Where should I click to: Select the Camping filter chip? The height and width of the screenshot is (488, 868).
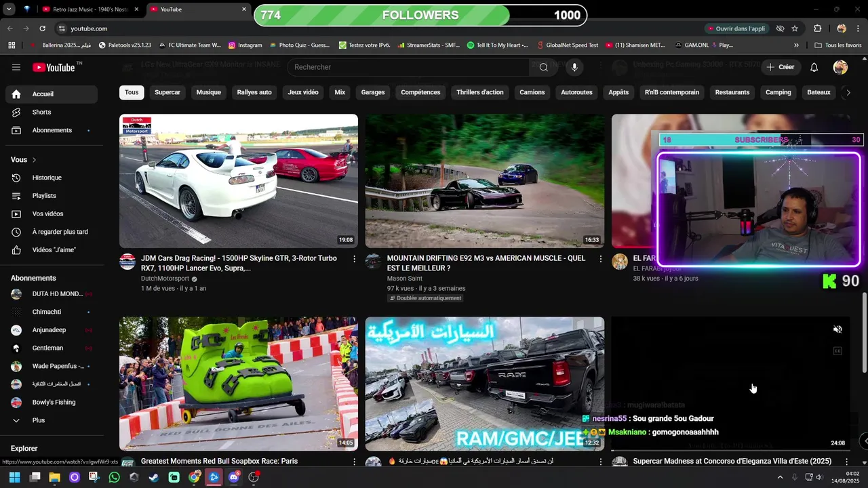click(778, 92)
